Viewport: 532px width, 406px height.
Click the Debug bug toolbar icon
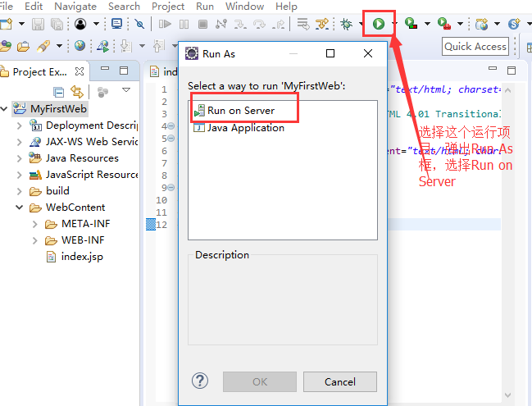point(346,24)
